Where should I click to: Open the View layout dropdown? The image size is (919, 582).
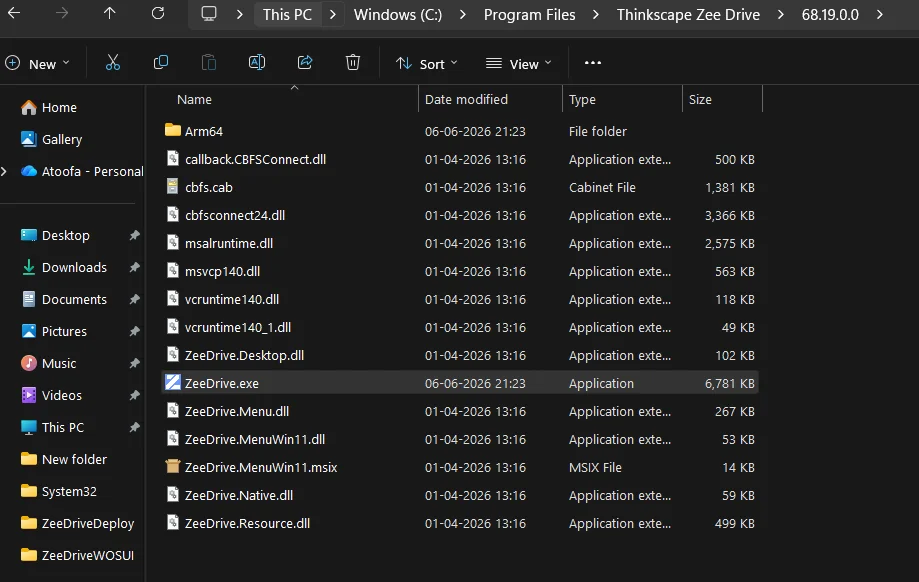pyautogui.click(x=519, y=63)
